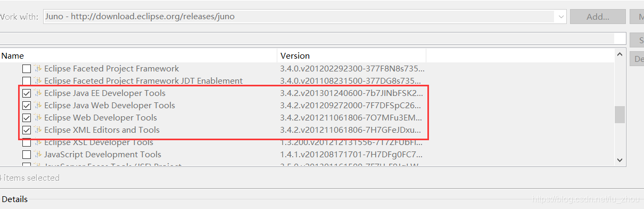The height and width of the screenshot is (209, 644).
Task: Uncheck Eclipse Java Web Developer Tools
Action: [x=27, y=106]
